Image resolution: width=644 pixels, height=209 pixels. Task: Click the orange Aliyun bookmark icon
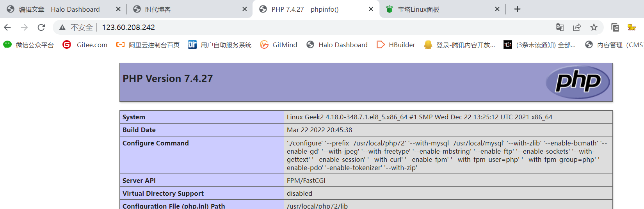(x=121, y=45)
